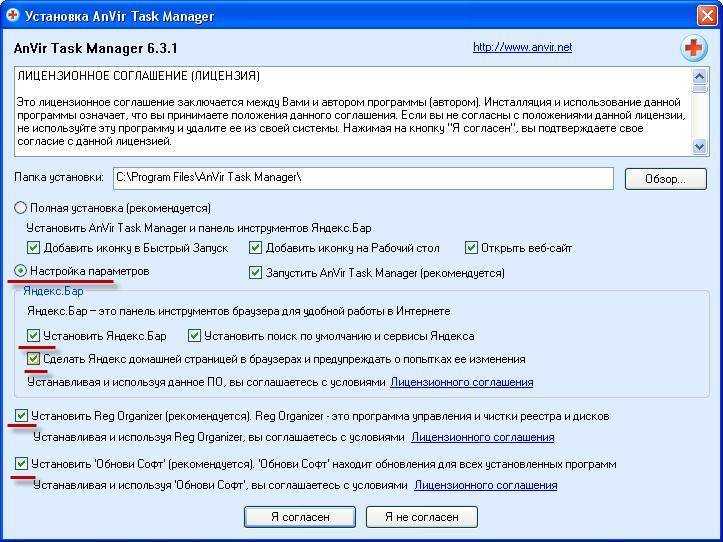723x542 pixels.
Task: Open Яндекс.Бар Лицензионного соглашения link
Action: point(462,382)
